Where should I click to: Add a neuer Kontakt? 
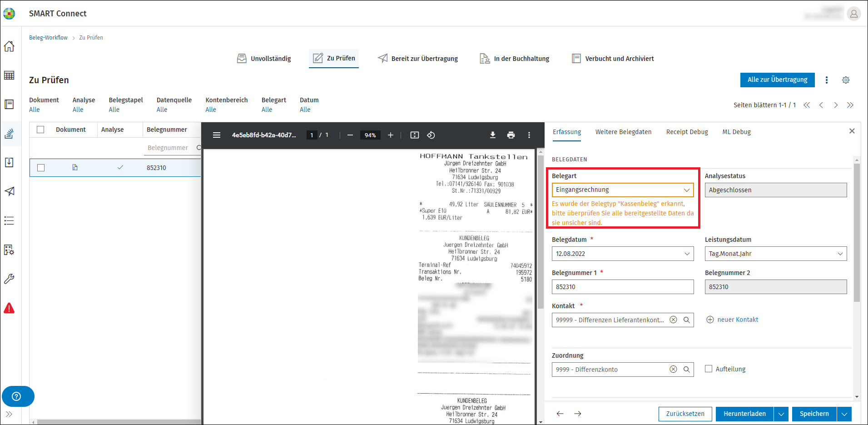coord(732,320)
